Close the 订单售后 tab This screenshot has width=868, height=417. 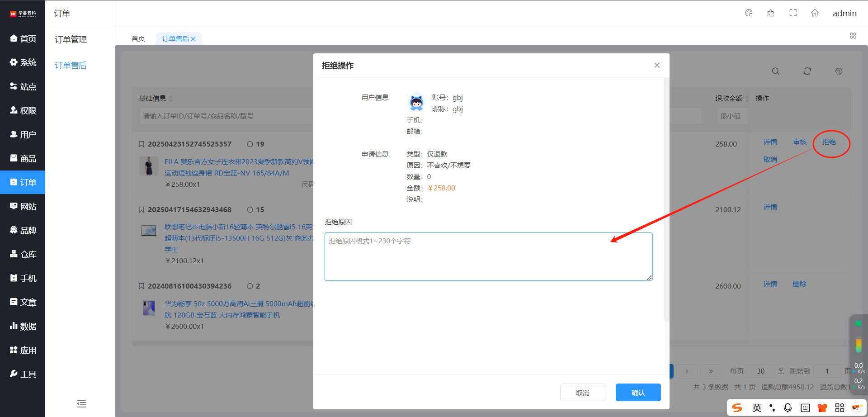(x=193, y=39)
